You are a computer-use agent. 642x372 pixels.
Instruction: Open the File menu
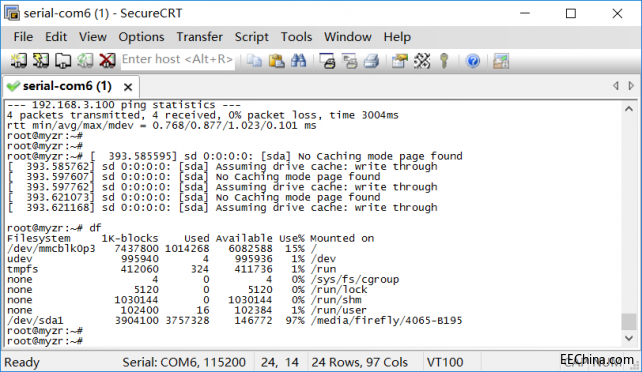[23, 37]
